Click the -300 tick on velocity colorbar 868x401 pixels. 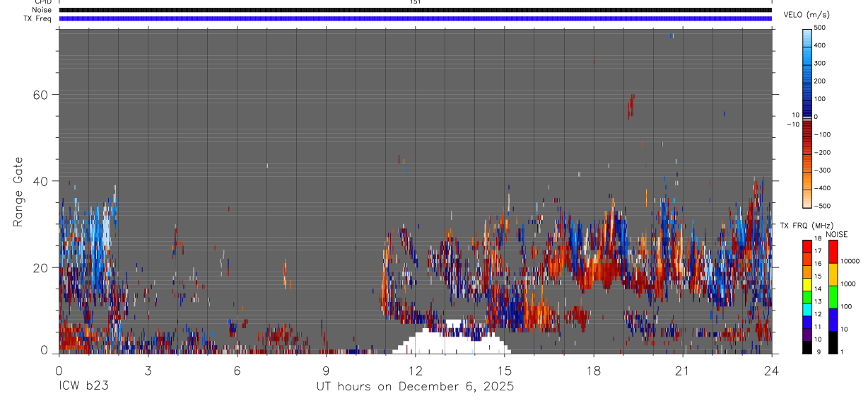tap(822, 170)
